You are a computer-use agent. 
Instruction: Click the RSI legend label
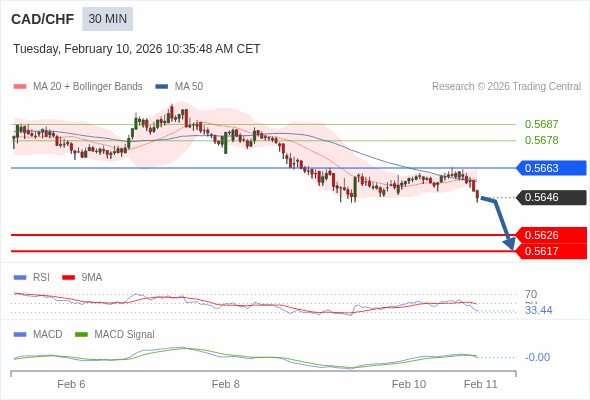click(x=41, y=278)
